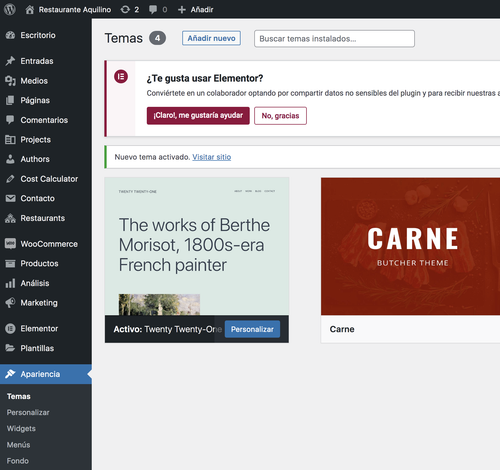The image size is (500, 470).
Task: Navigate to Páginas
Action: tap(35, 100)
